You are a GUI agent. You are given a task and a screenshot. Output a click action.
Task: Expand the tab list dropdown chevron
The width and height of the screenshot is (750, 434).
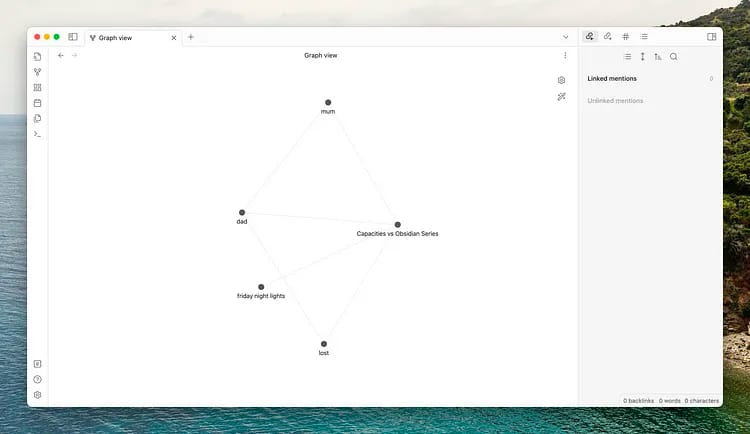(x=565, y=37)
